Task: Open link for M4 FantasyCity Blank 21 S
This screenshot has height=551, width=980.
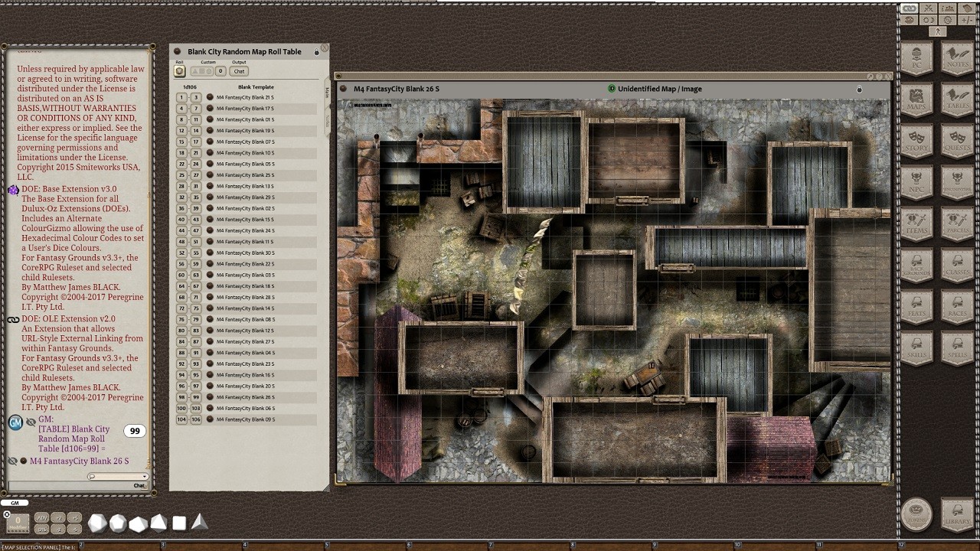Action: (210, 97)
